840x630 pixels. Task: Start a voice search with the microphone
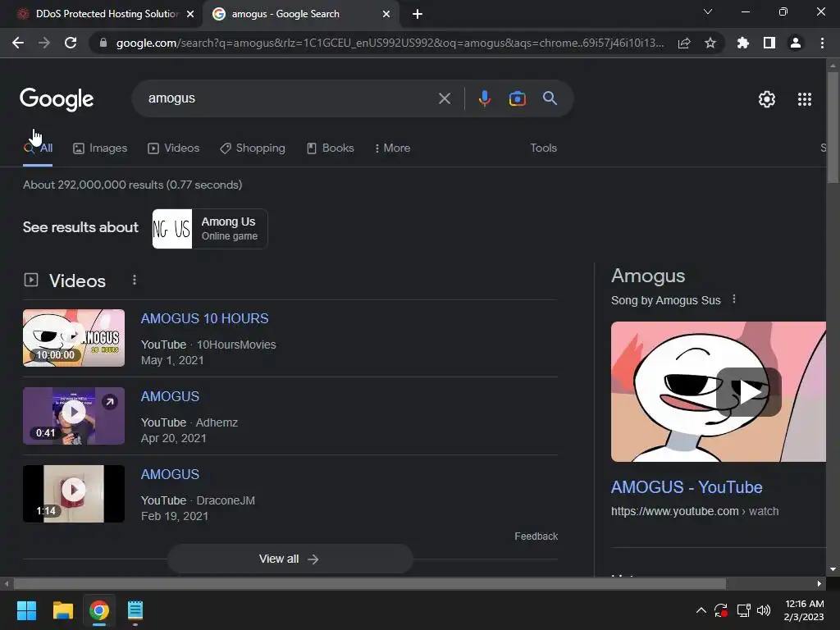484,98
